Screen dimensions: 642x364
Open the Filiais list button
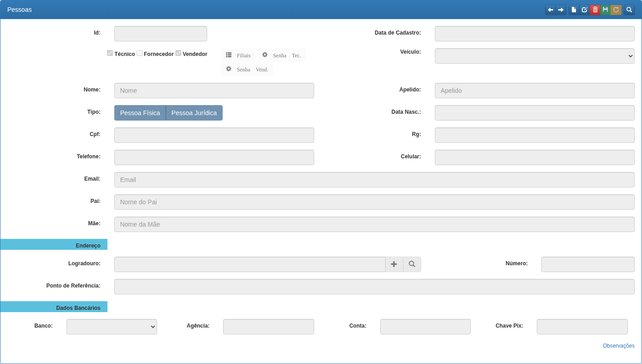pyautogui.click(x=238, y=56)
